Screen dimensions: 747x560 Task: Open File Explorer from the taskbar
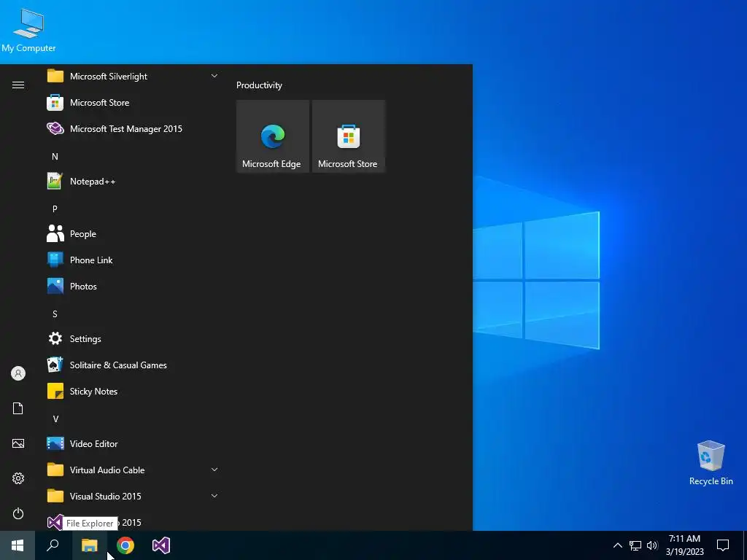[89, 545]
